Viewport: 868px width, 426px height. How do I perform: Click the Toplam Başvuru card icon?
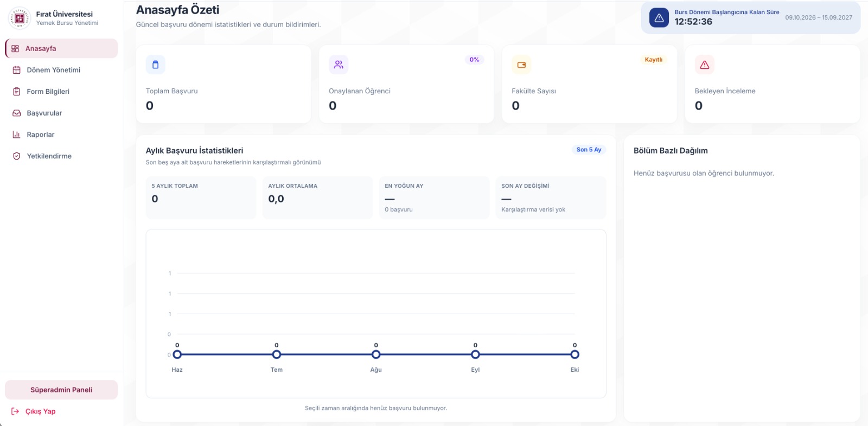coord(156,65)
